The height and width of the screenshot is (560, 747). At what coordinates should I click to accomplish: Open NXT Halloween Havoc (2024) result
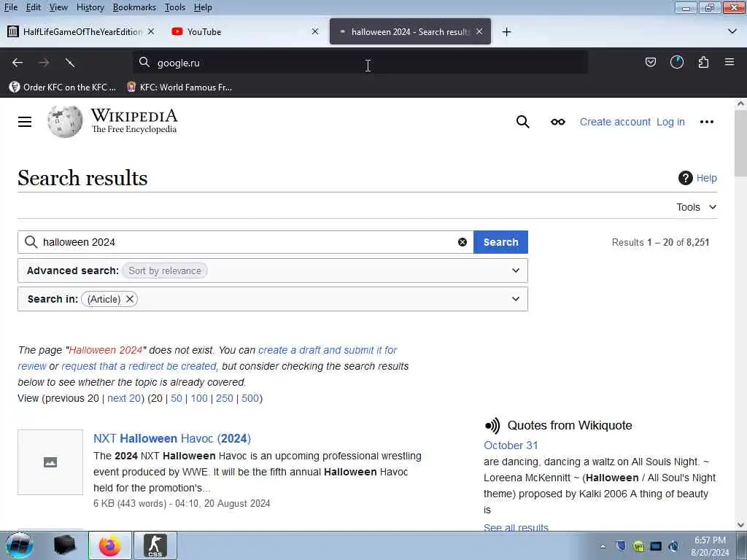click(172, 438)
